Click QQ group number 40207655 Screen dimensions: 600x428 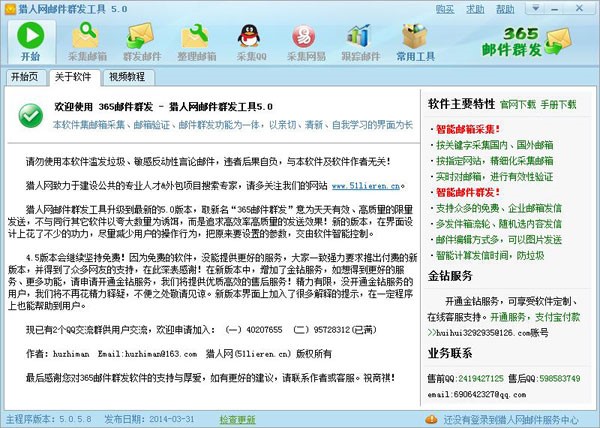[264, 330]
